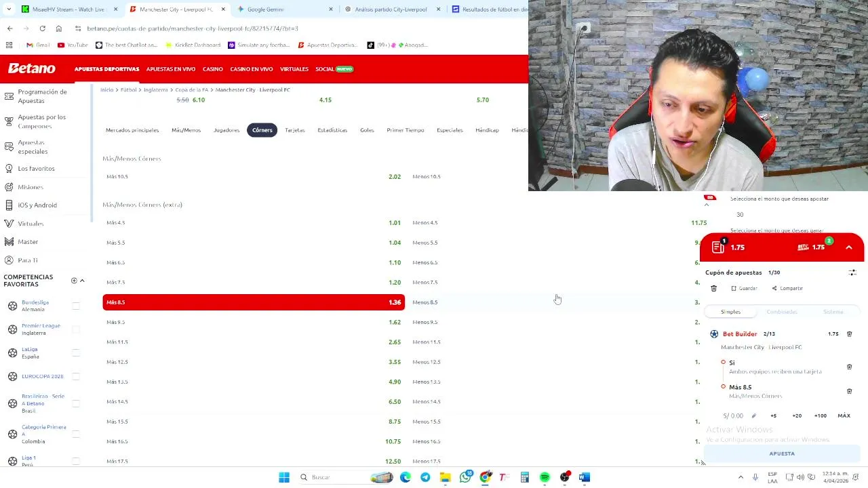Viewport: 868px width, 488px height.
Task: Add +5 to the stake
Action: click(x=774, y=415)
